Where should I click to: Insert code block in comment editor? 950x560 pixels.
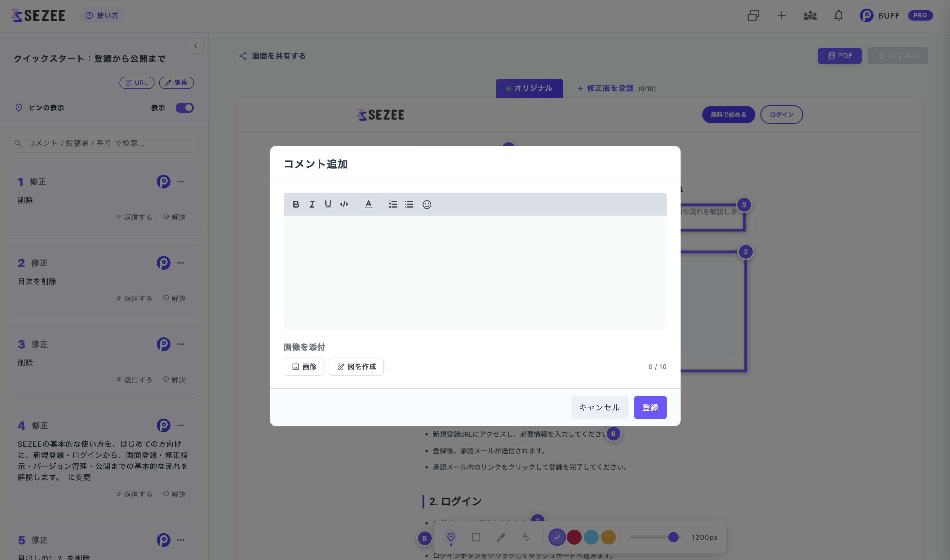(x=344, y=204)
